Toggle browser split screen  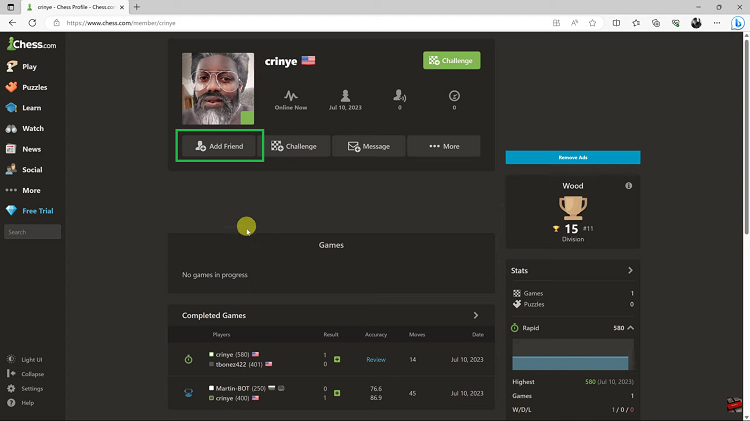pyautogui.click(x=616, y=22)
